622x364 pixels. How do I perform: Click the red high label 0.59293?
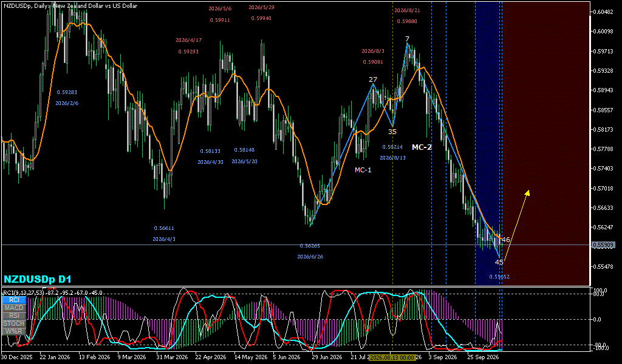(x=188, y=52)
